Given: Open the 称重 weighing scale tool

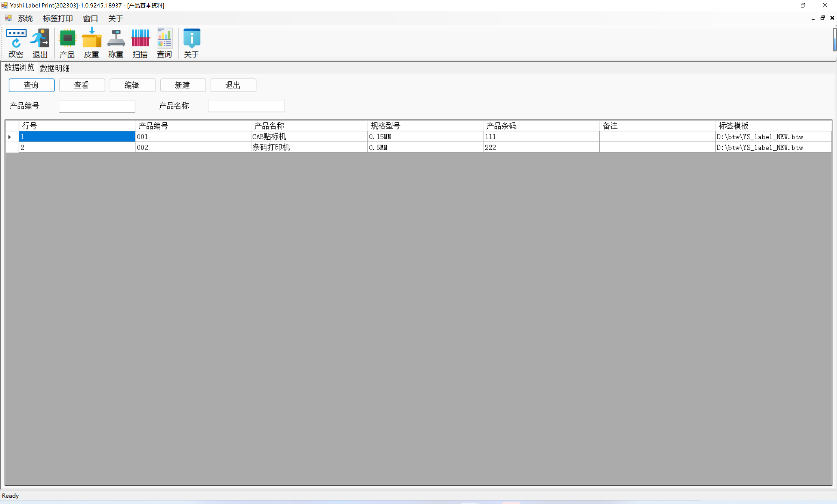Looking at the screenshot, I should pos(116,43).
